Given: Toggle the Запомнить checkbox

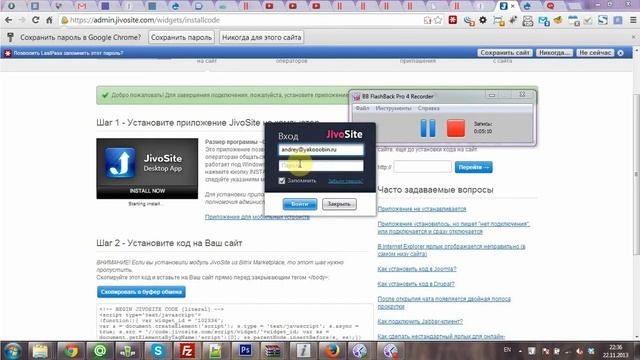Looking at the screenshot, I should (x=282, y=180).
